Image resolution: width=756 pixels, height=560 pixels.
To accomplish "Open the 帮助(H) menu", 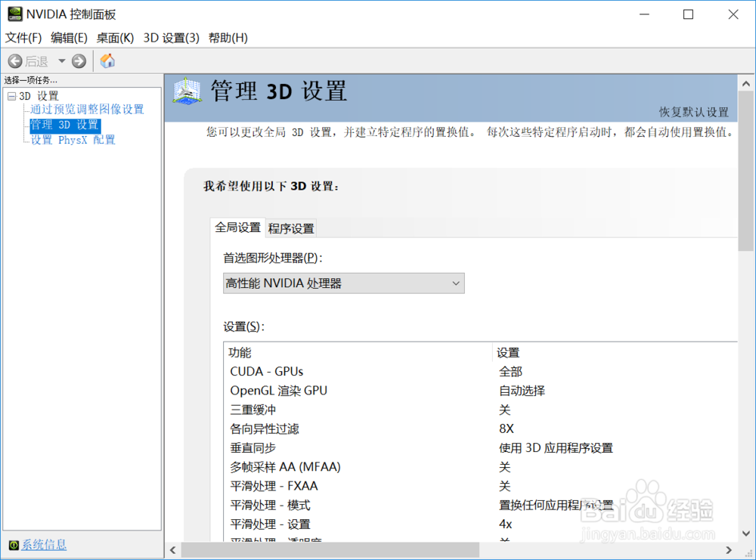I will pyautogui.click(x=228, y=38).
